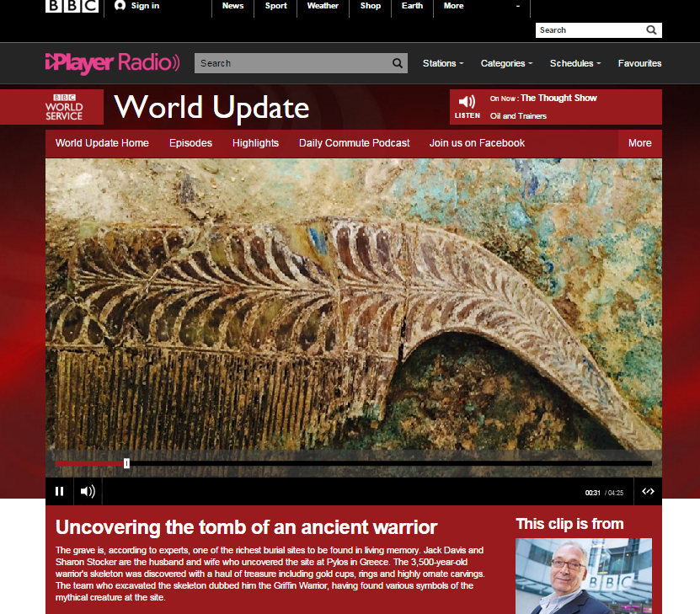Open Favourites
Image resolution: width=700 pixels, height=614 pixels.
pyautogui.click(x=639, y=63)
